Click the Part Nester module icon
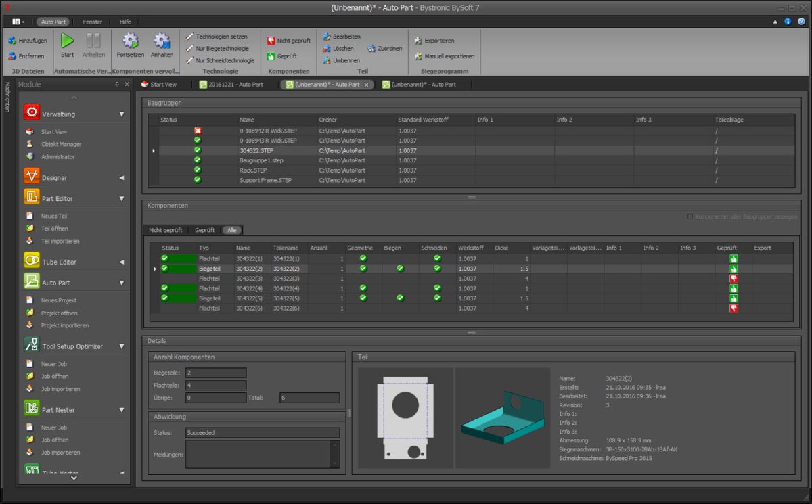 32,409
